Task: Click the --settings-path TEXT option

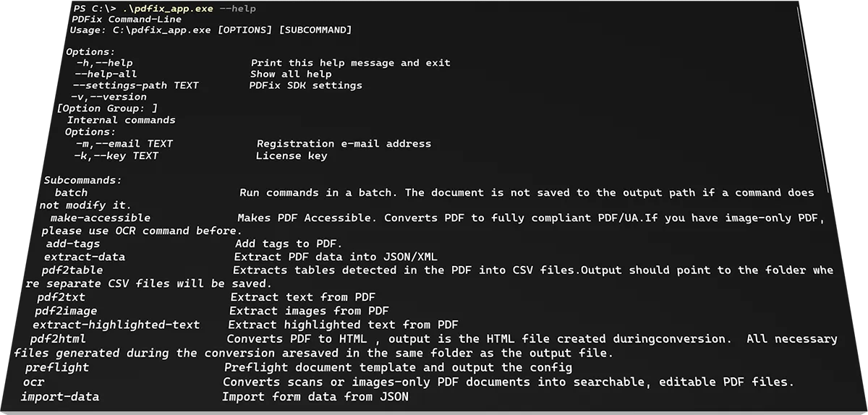Action: 135,85
